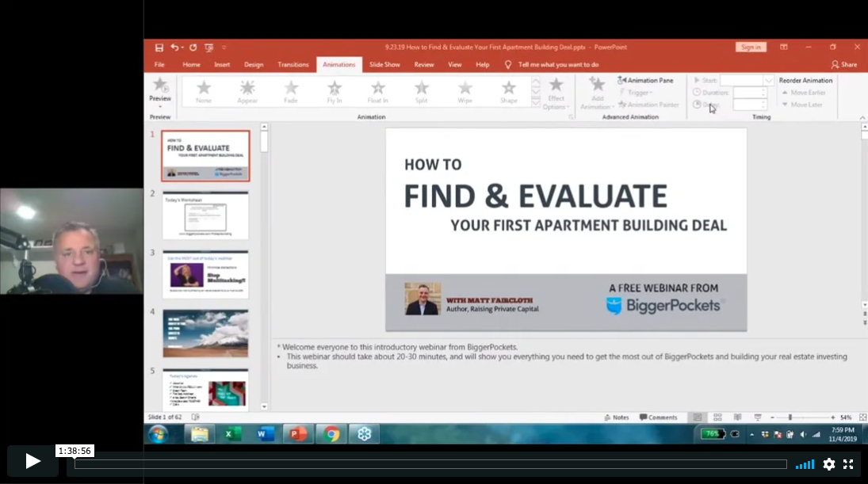Switch to the Design tab

[x=254, y=65]
